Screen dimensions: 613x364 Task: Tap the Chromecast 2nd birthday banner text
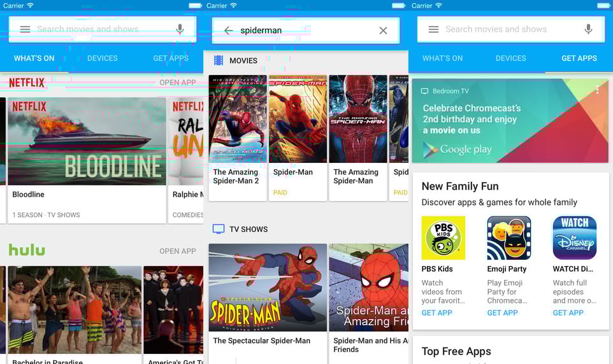pyautogui.click(x=472, y=119)
